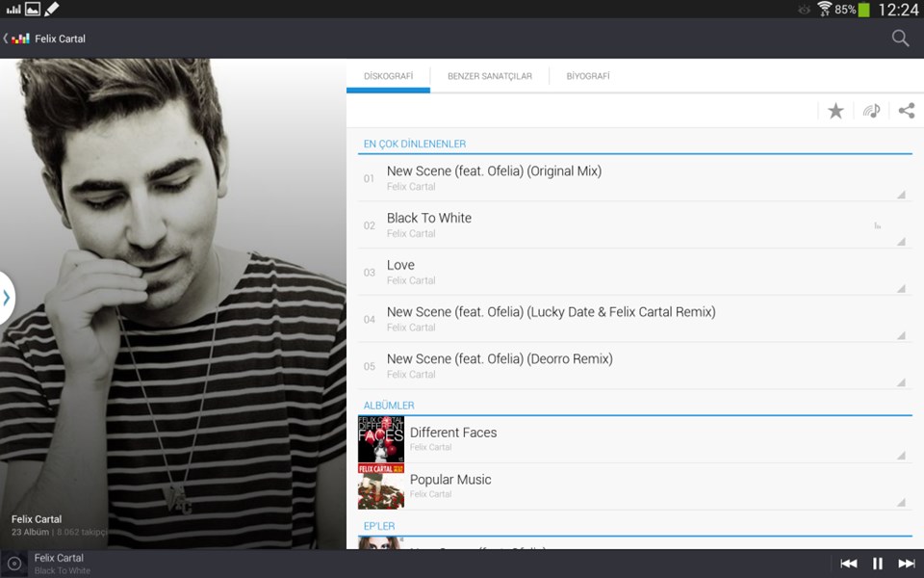Switch to the DİSKOGRAFİ tab
The image size is (924, 578).
(388, 76)
